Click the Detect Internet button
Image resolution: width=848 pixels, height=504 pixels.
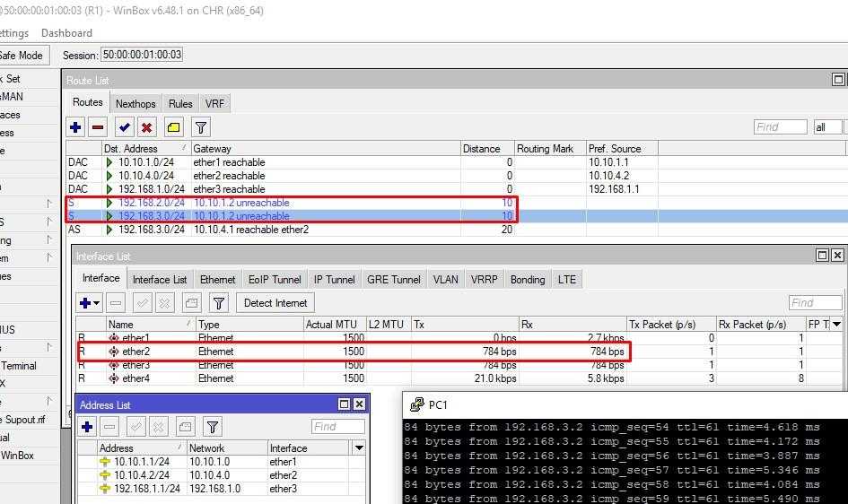coord(275,303)
